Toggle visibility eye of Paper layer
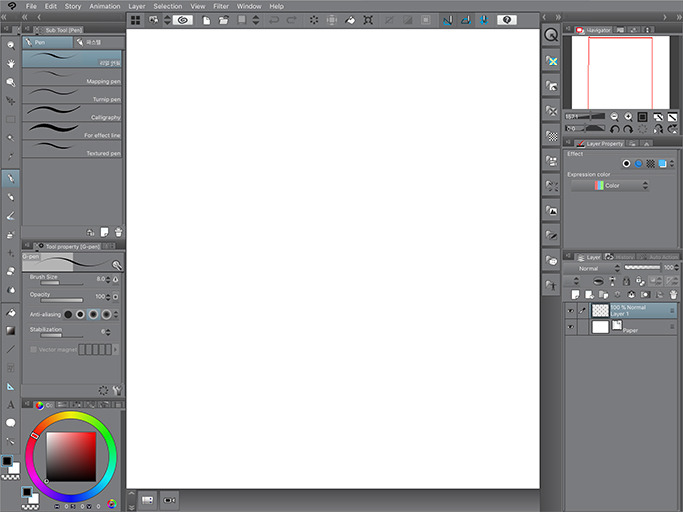The width and height of the screenshot is (683, 512). click(570, 327)
